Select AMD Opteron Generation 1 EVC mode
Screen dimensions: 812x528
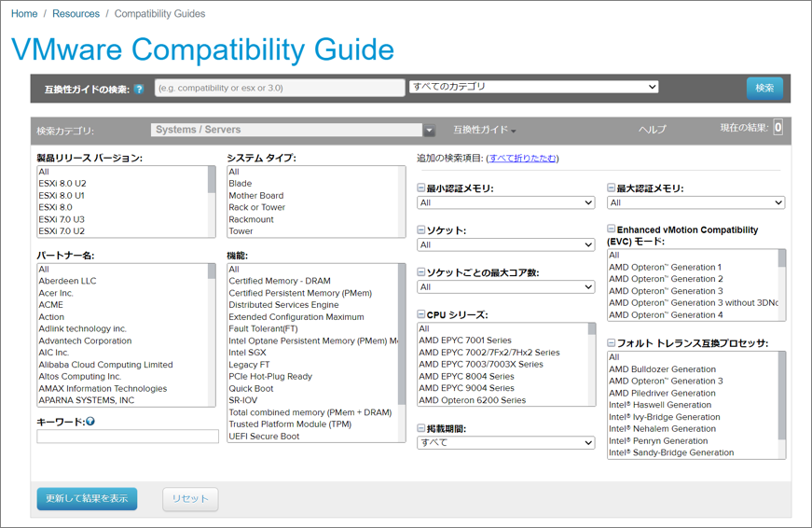tap(665, 268)
